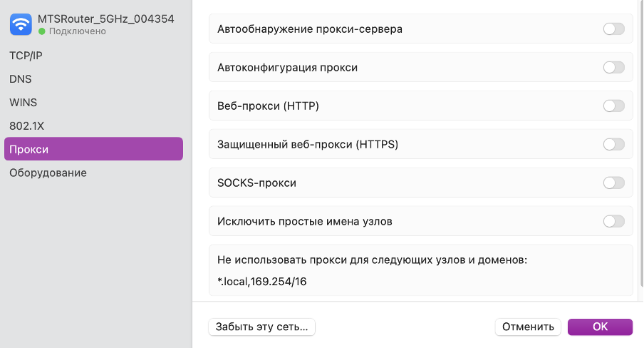Toggle Исключить простые имена узлов
Screen dimensions: 644x348
[x=613, y=221]
